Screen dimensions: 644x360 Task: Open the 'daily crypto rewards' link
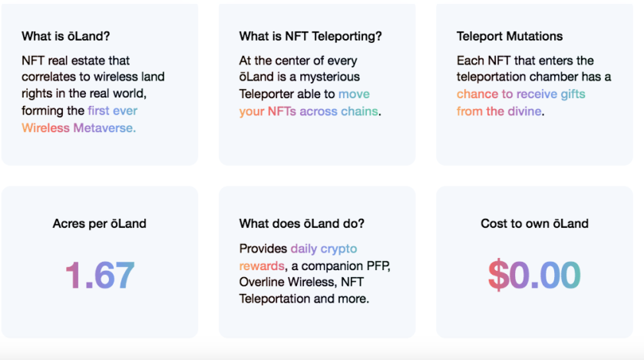click(298, 257)
